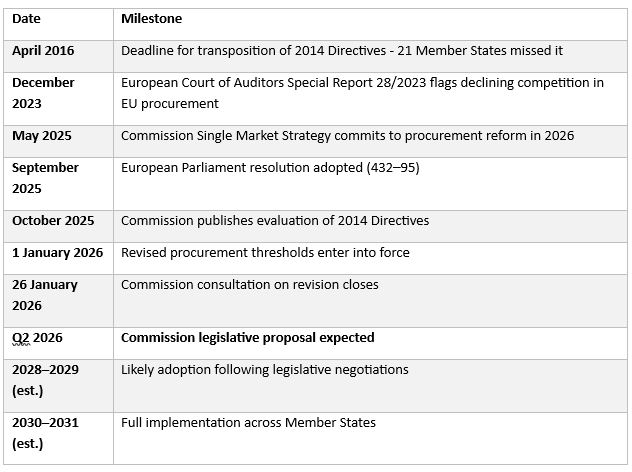Image resolution: width=632 pixels, height=472 pixels.
Task: Click the revised procurement thresholds milestone text
Action: coord(265,252)
